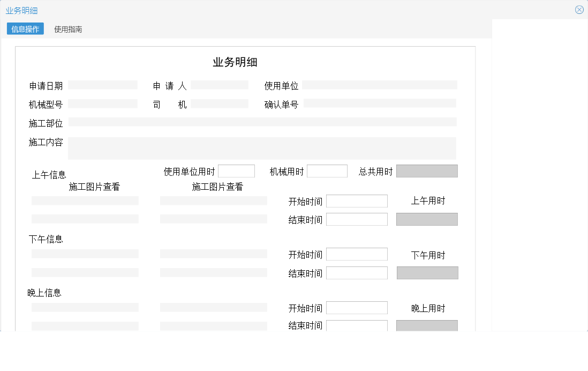
Task: Click the 使用单位用时 input box
Action: coord(237,170)
